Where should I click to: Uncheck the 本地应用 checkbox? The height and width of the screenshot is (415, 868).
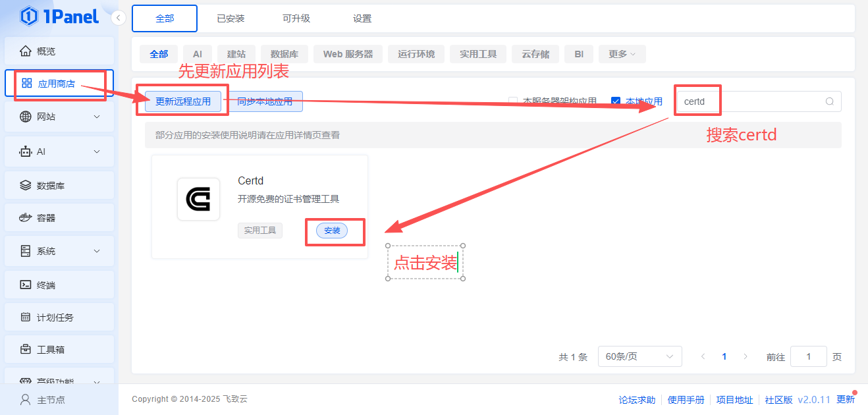coord(616,101)
